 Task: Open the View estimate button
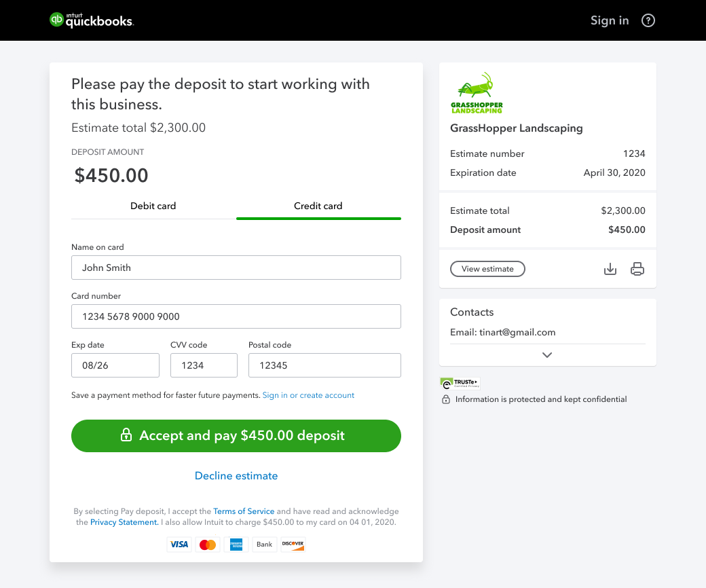tap(487, 269)
